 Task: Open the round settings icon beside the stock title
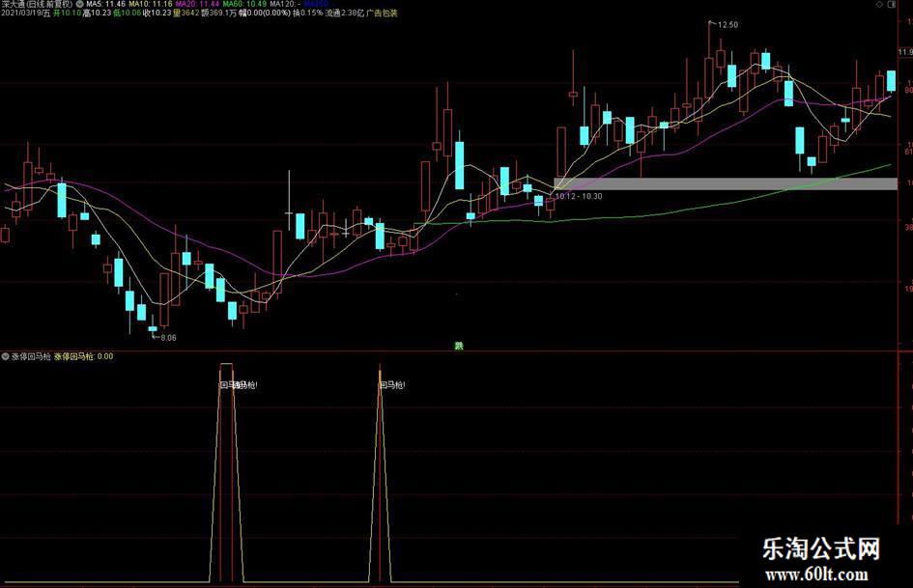[x=80, y=4]
